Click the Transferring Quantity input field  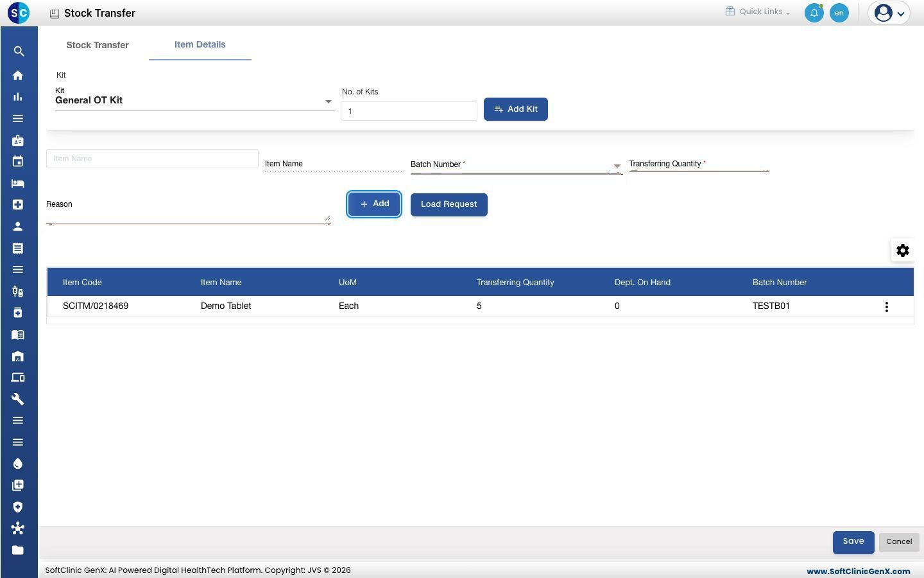[x=699, y=164]
